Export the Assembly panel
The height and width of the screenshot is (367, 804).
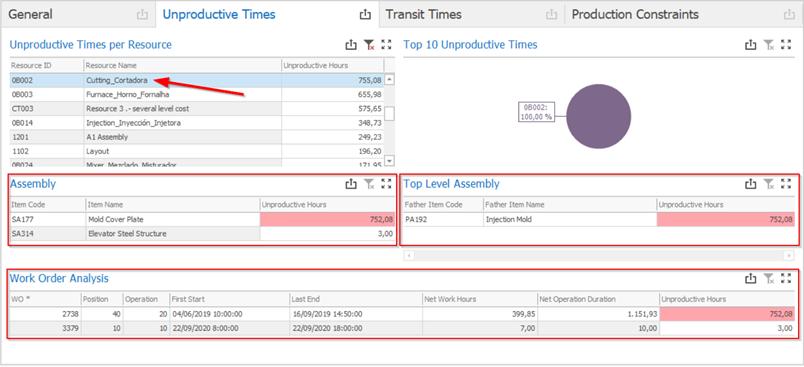[351, 184]
